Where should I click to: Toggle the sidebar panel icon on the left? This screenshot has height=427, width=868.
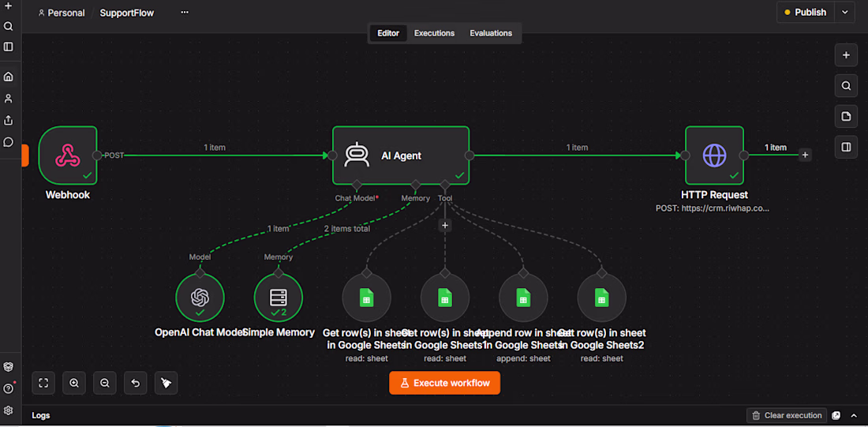(9, 47)
